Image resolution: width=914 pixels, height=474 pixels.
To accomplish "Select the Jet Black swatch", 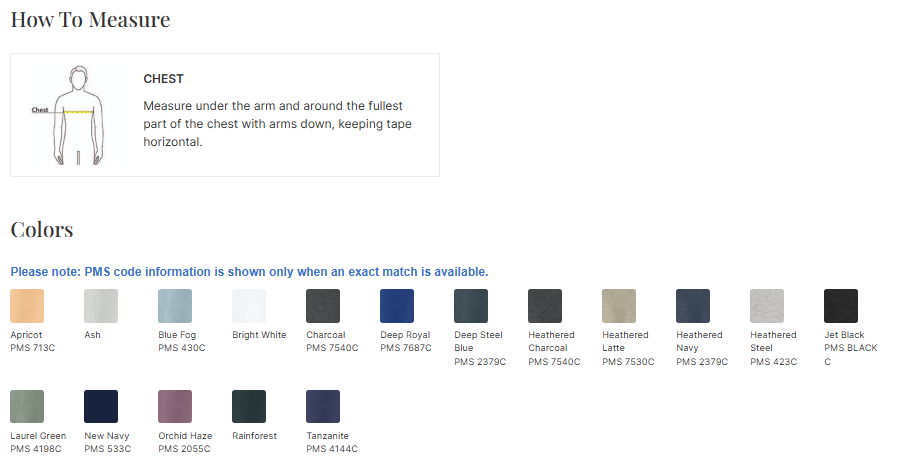I will [x=841, y=306].
